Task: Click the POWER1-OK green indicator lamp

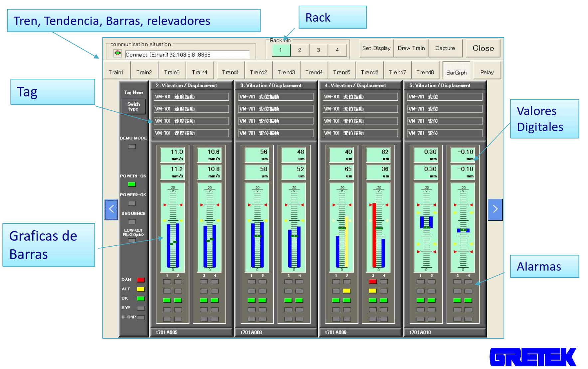Action: click(x=132, y=184)
